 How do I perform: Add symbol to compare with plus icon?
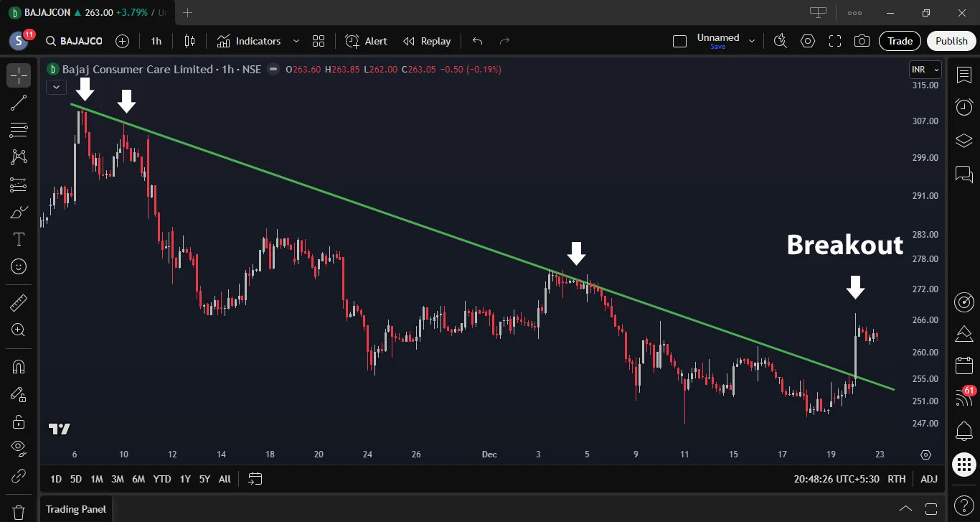point(123,41)
